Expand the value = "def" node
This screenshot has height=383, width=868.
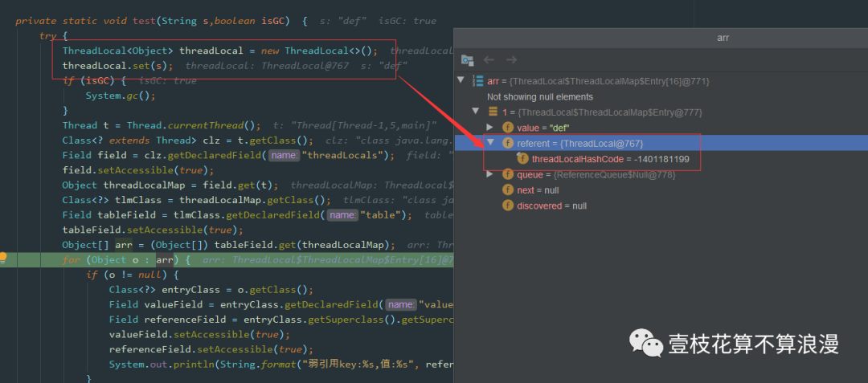(x=490, y=128)
